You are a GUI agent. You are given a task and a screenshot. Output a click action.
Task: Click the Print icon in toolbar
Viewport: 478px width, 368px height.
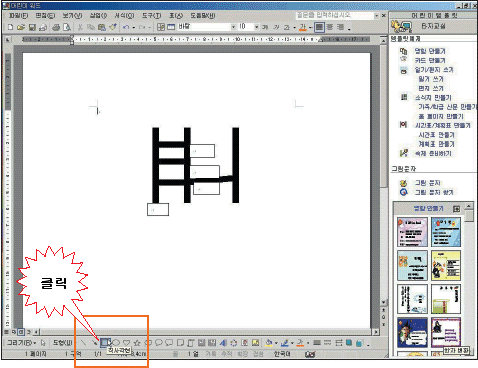[x=56, y=27]
